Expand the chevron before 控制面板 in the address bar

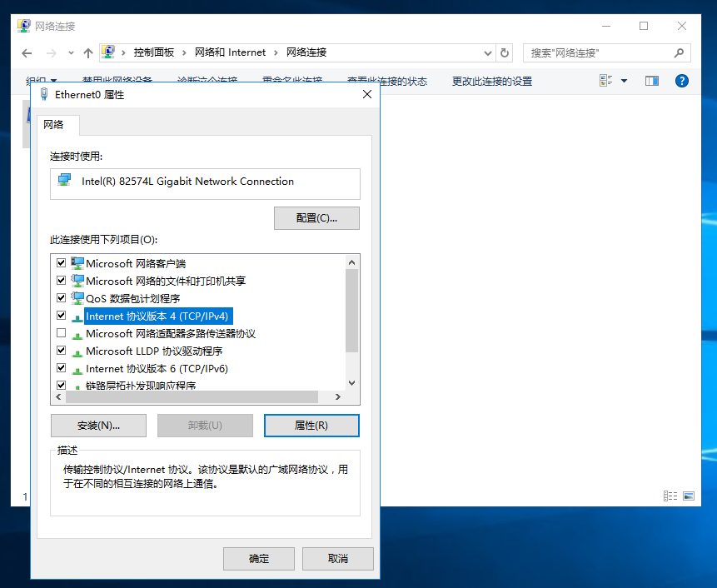tap(123, 53)
